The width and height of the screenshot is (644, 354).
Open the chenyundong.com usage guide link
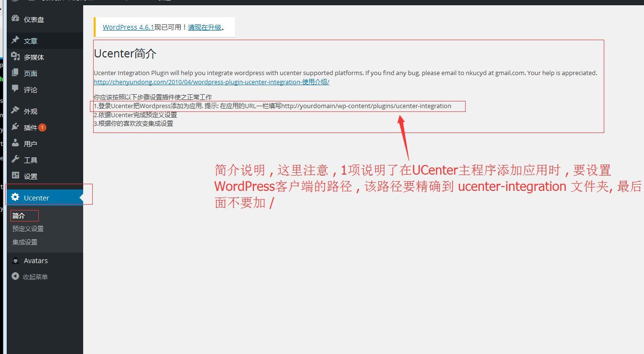[x=211, y=82]
